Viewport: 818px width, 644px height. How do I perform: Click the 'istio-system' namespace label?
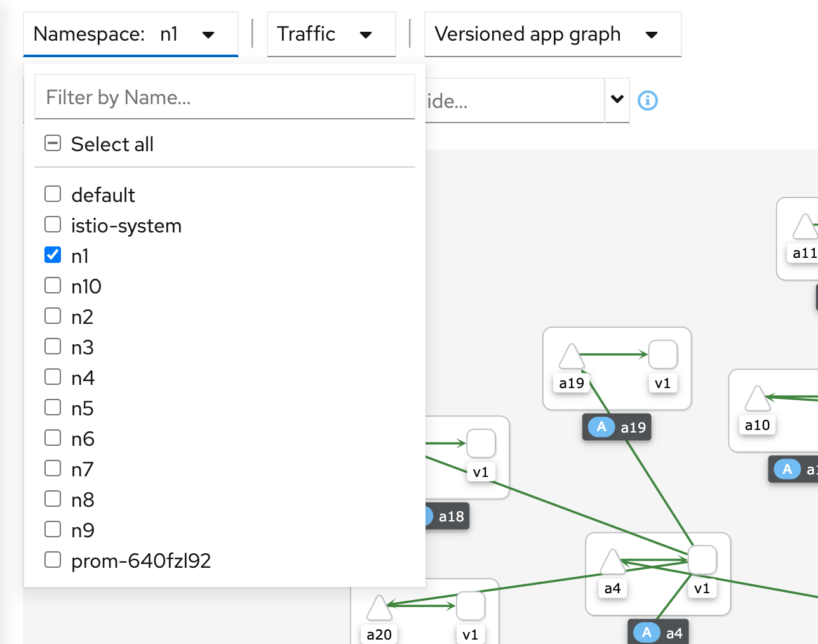click(126, 225)
